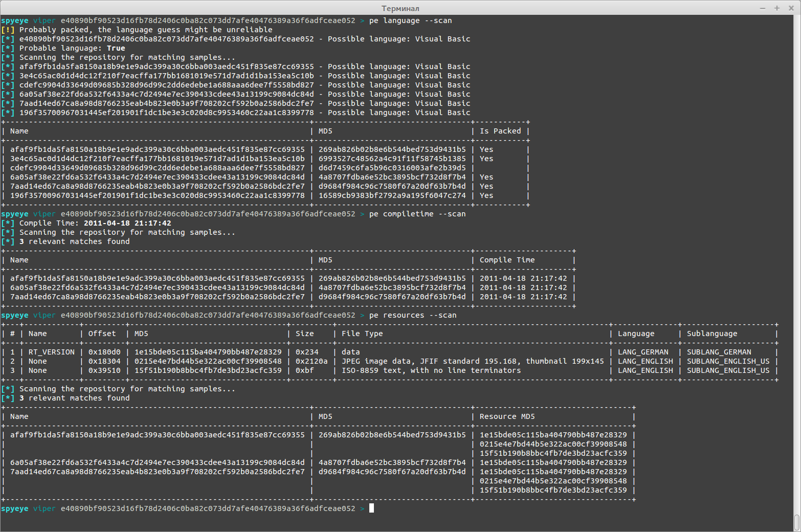The width and height of the screenshot is (801, 532).
Task: Click the LANG_GERMAN language entry
Action: (643, 352)
